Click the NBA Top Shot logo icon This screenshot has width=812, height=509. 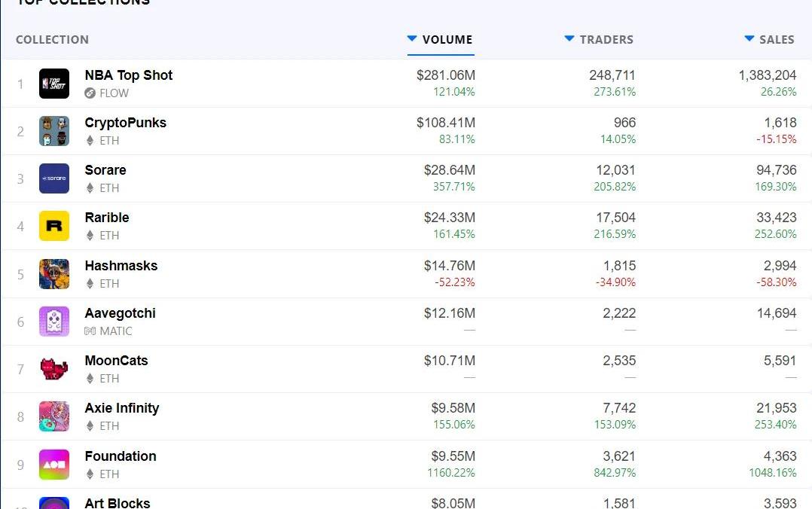coord(54,84)
